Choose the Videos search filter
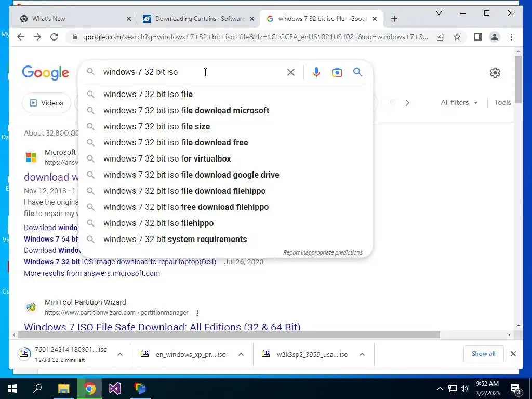Screen dimensions: 532x399 pos(46,103)
